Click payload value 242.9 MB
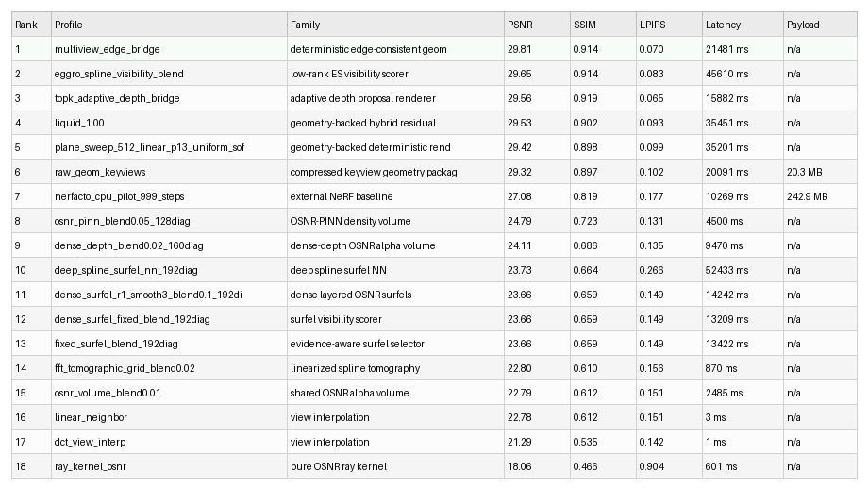The height and width of the screenshot is (489, 868). pos(807,196)
